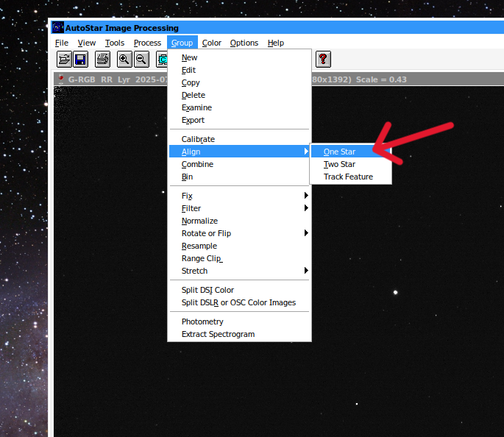The height and width of the screenshot is (437, 504).
Task: Click the AutoStar application title bar icon
Action: click(58, 28)
